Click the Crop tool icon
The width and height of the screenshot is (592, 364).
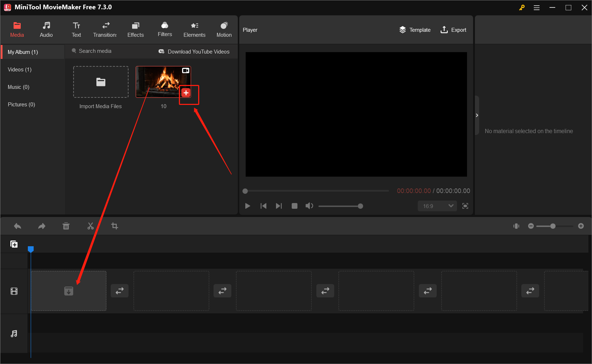coord(115,226)
